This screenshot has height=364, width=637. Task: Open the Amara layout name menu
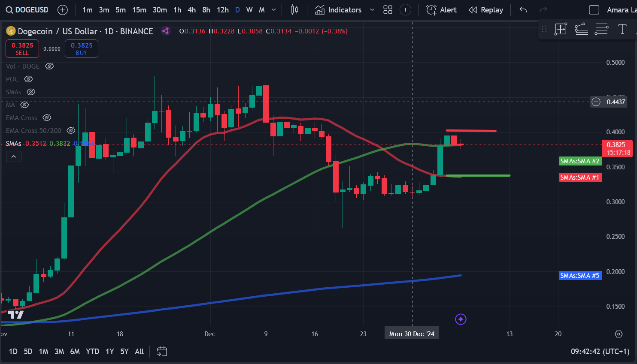pyautogui.click(x=621, y=10)
